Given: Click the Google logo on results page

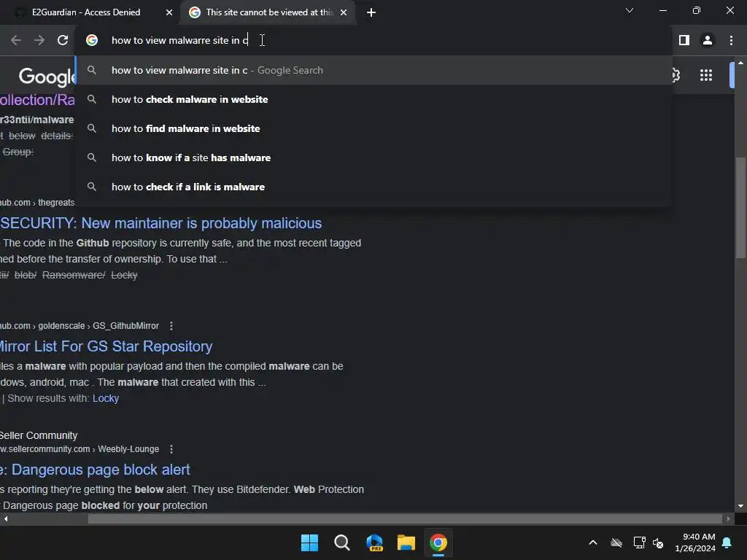Looking at the screenshot, I should (x=47, y=76).
